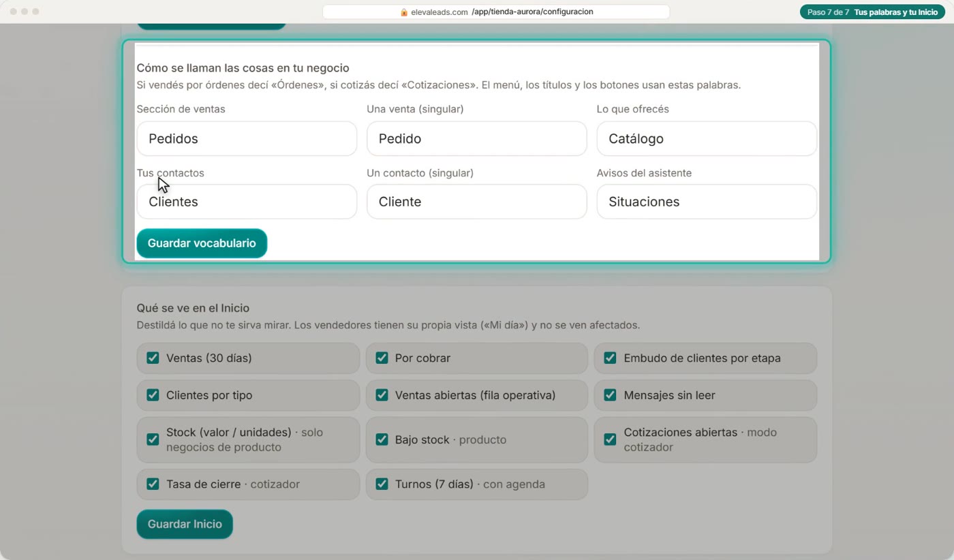
Task: Uncheck the Por cobrar checkbox
Action: click(382, 358)
